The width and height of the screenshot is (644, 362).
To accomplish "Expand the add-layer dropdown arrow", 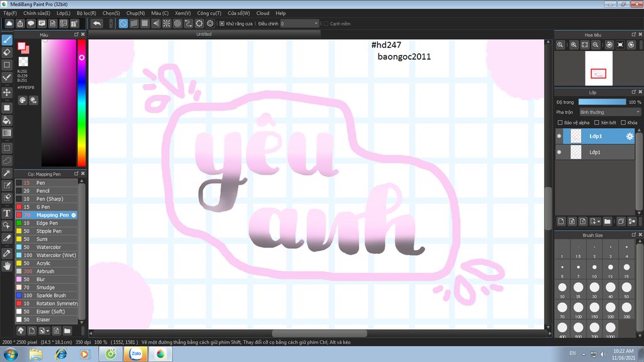I will pyautogui.click(x=599, y=222).
